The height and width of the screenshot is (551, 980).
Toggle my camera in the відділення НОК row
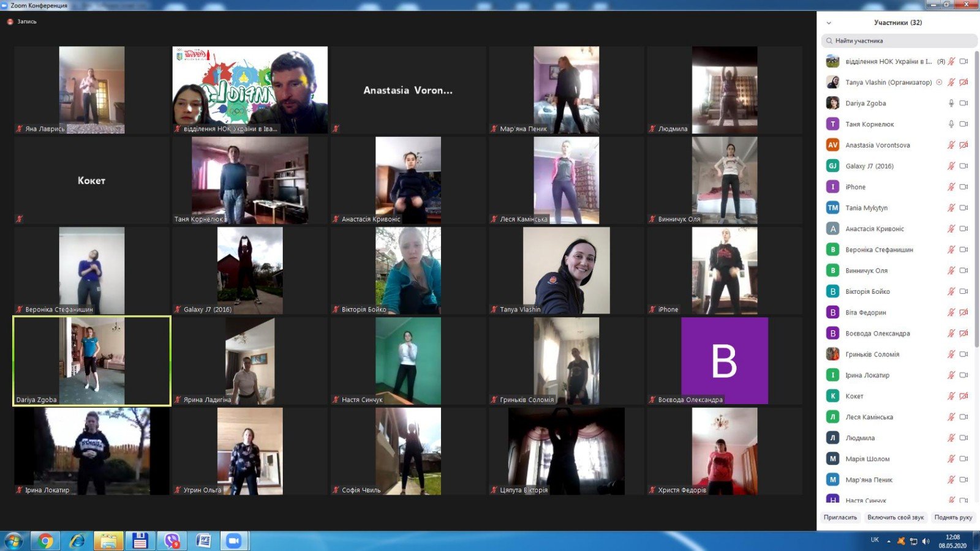tap(963, 61)
